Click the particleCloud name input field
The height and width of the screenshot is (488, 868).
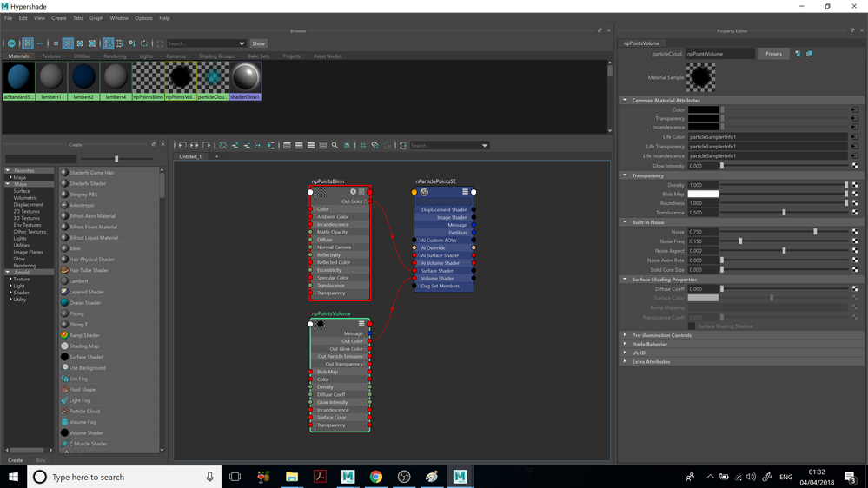719,54
